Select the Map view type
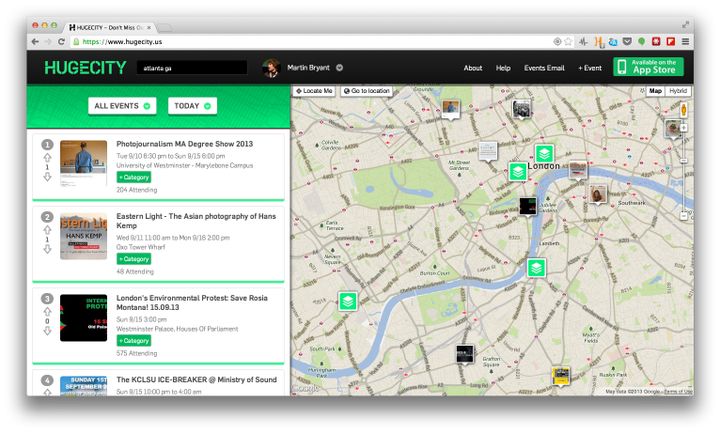Viewport: 720px width, 433px height. 655,91
